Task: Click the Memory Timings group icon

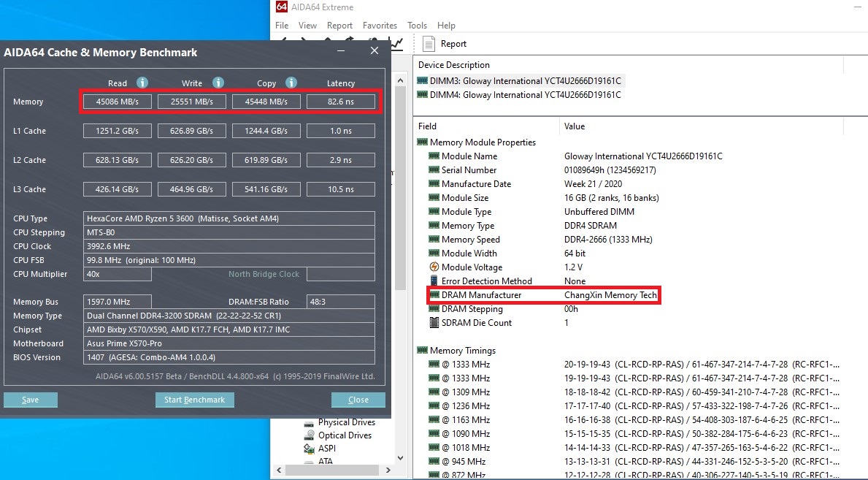Action: [x=423, y=350]
